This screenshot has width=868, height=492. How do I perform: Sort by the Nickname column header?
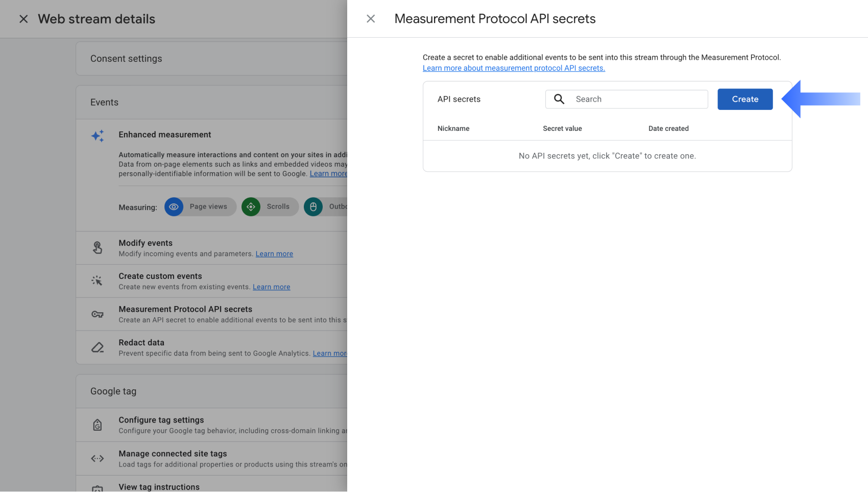coord(453,129)
